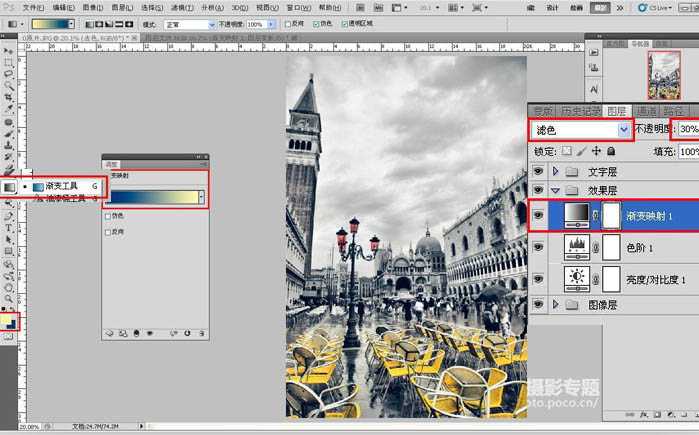Screen dimensions: 699x435
Task: Hide the 渐变映射 1 layer
Action: [538, 215]
